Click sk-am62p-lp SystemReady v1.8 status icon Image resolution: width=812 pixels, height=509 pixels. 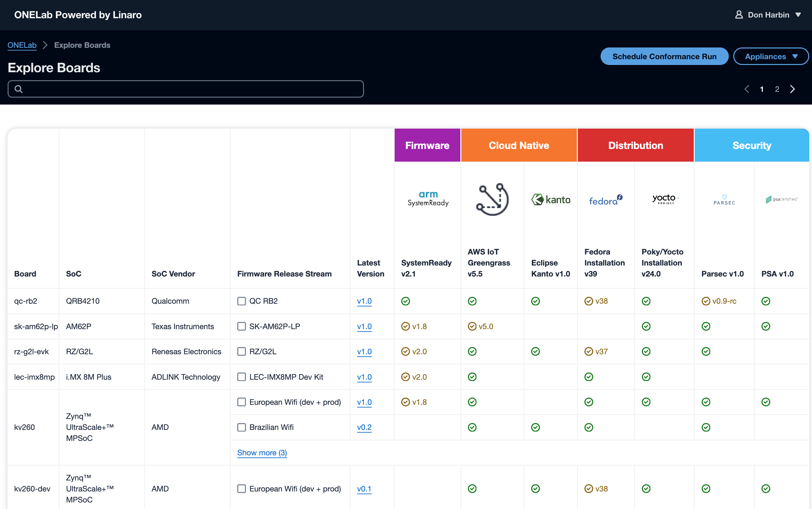click(x=406, y=326)
